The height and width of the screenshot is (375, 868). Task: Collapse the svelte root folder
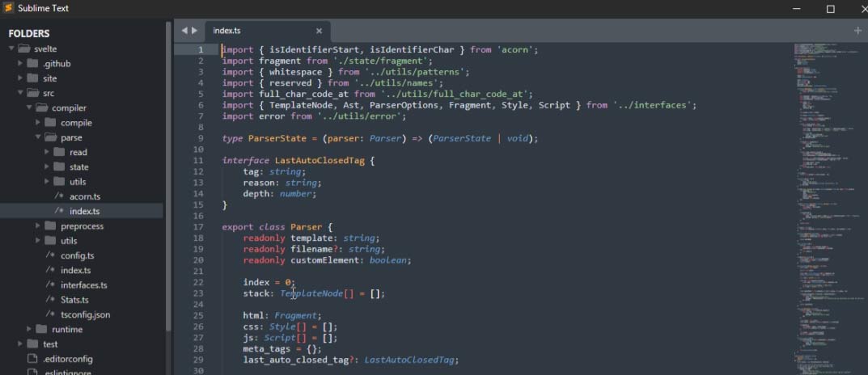11,48
